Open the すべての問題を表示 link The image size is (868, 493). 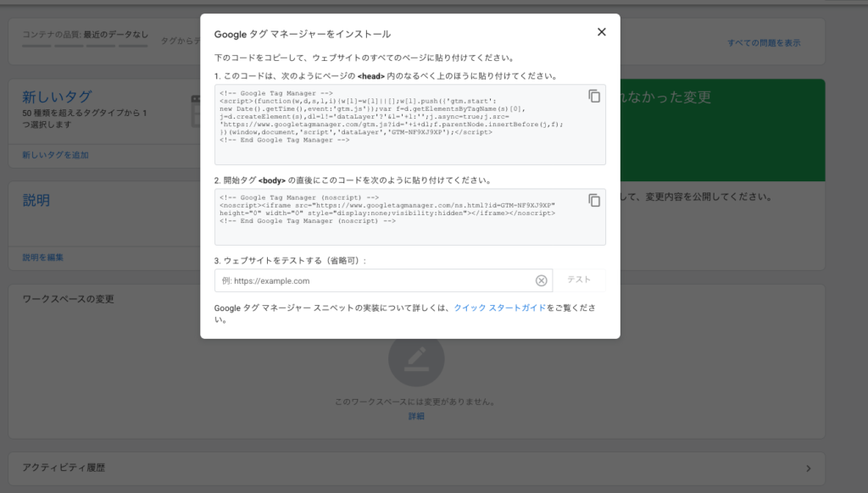[763, 43]
